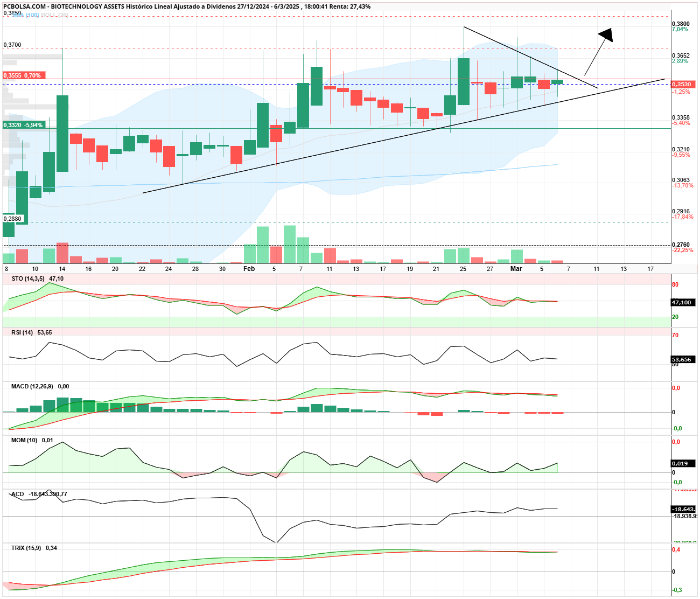Click the 'MOM (10)' indicator label
The width and height of the screenshot is (700, 599).
pos(24,440)
